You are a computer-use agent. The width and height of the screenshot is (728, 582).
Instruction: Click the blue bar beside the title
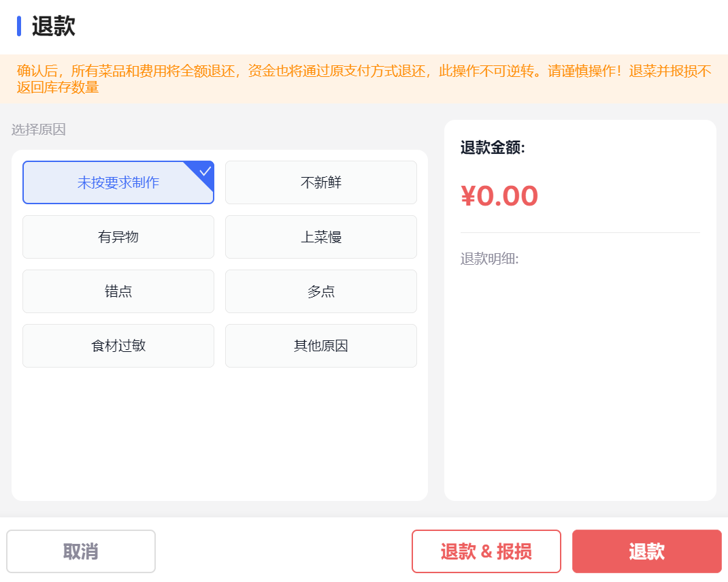click(19, 27)
